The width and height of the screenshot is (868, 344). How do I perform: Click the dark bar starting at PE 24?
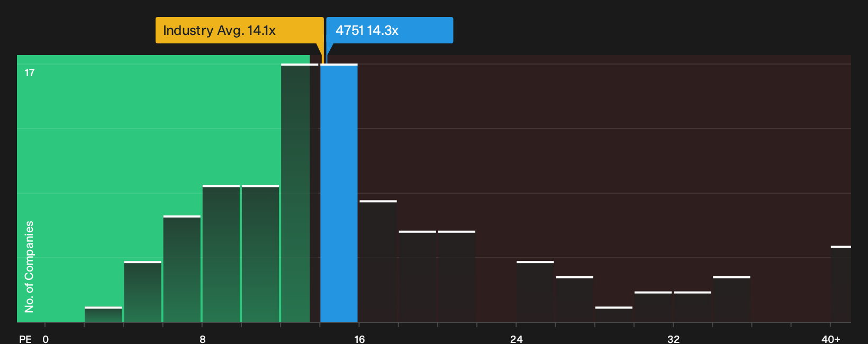click(535, 292)
